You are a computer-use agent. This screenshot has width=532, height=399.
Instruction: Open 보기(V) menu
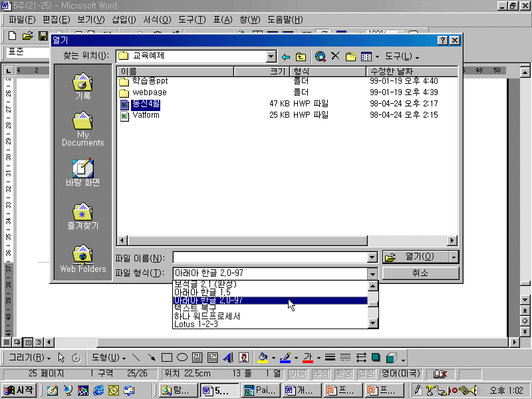pos(90,20)
